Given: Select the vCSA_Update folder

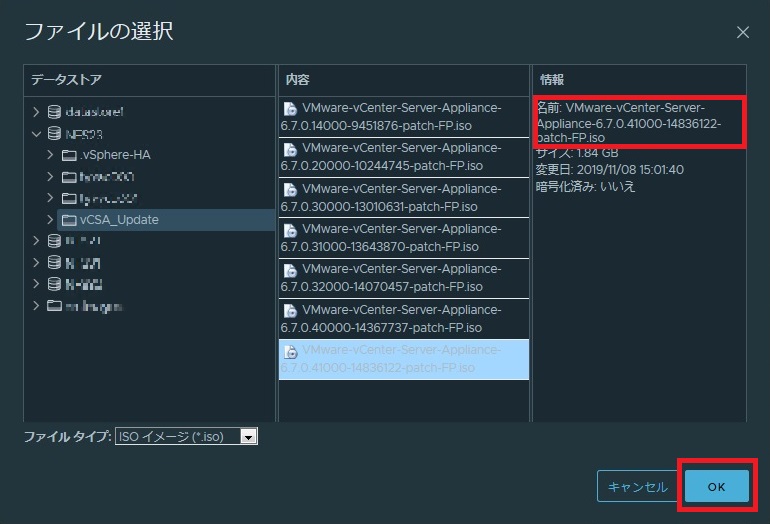Looking at the screenshot, I should (x=166, y=220).
